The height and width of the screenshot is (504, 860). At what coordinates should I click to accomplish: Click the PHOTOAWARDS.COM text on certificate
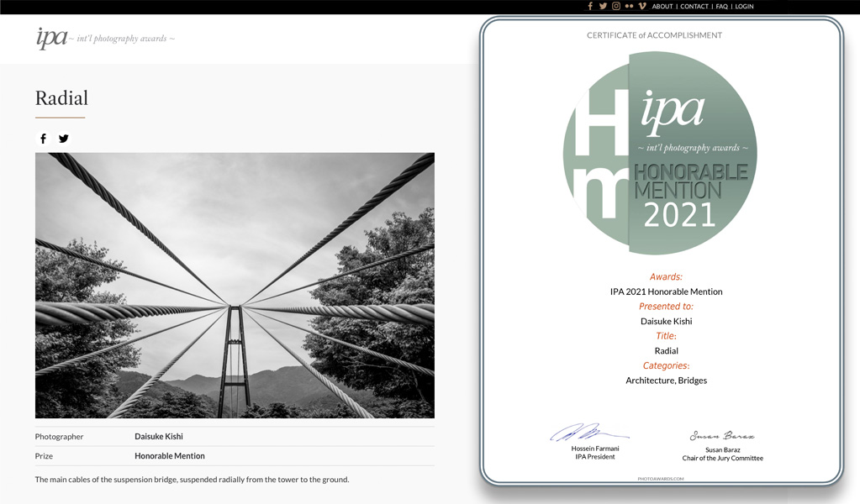coord(661,479)
